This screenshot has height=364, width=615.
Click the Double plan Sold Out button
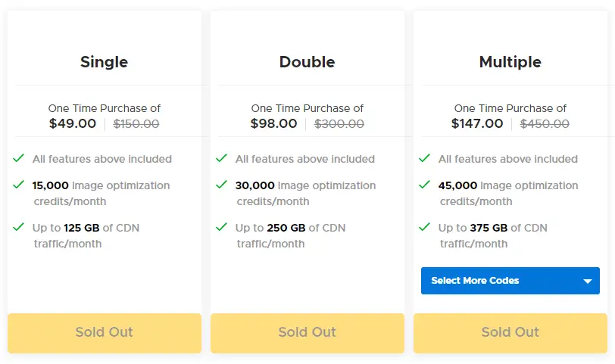(x=307, y=333)
